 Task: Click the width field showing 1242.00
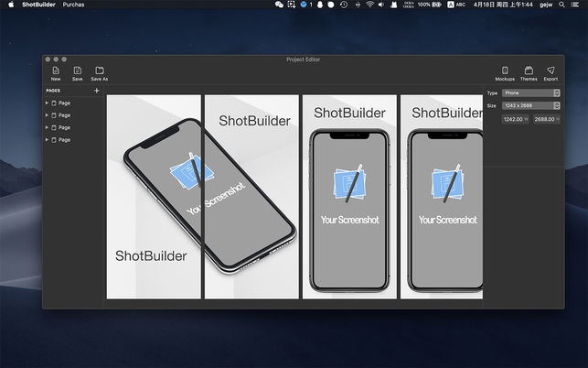(x=515, y=119)
